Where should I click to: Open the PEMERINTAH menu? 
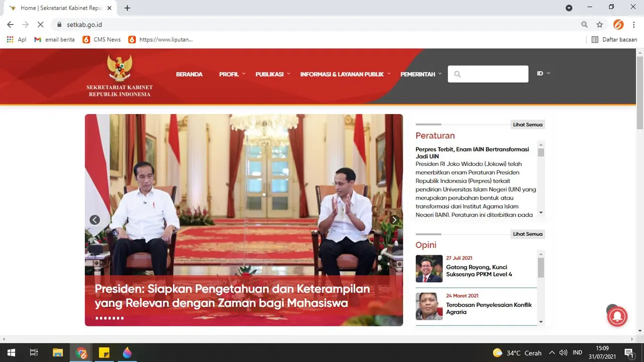tap(418, 74)
